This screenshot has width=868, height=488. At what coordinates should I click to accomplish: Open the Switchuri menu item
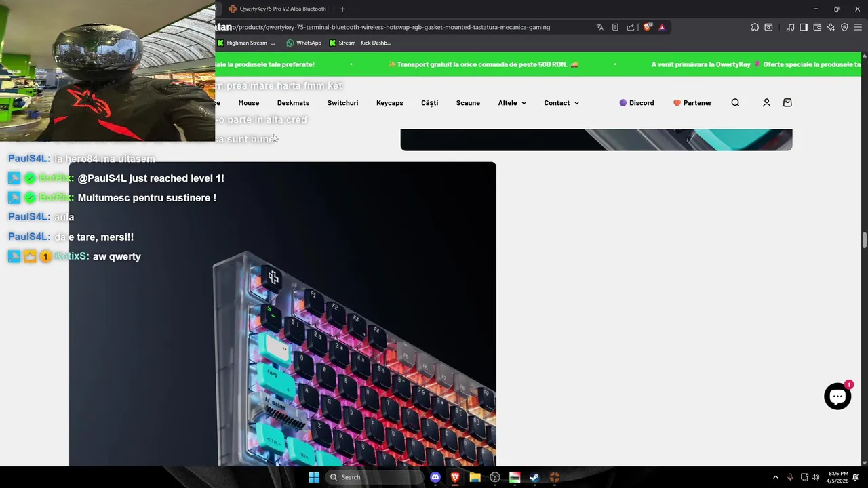tap(342, 103)
